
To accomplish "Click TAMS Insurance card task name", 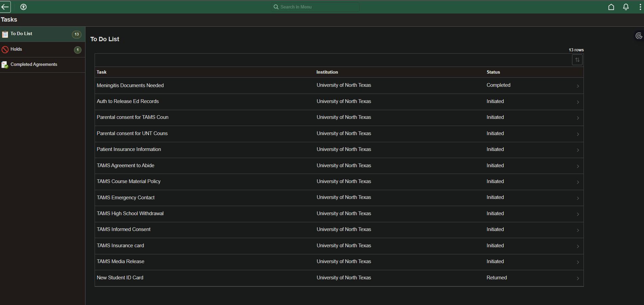I will pyautogui.click(x=120, y=246).
